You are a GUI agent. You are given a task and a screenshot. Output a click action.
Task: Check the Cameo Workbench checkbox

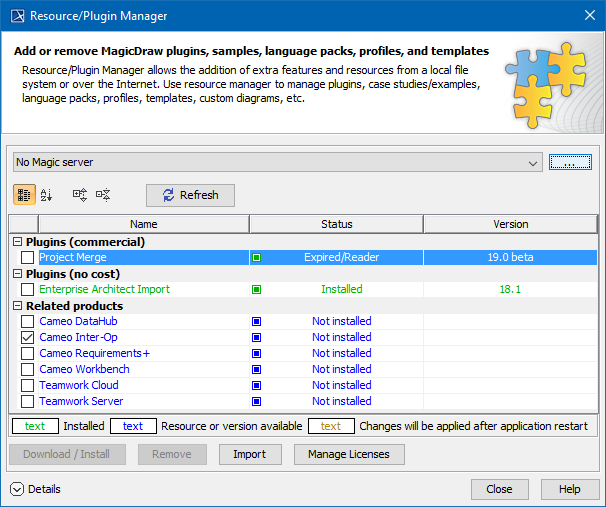(27, 369)
